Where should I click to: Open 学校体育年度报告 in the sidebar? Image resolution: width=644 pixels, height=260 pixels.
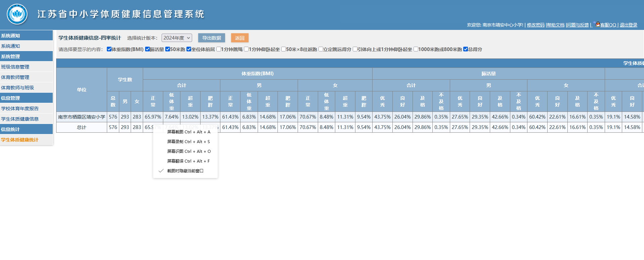click(20, 109)
